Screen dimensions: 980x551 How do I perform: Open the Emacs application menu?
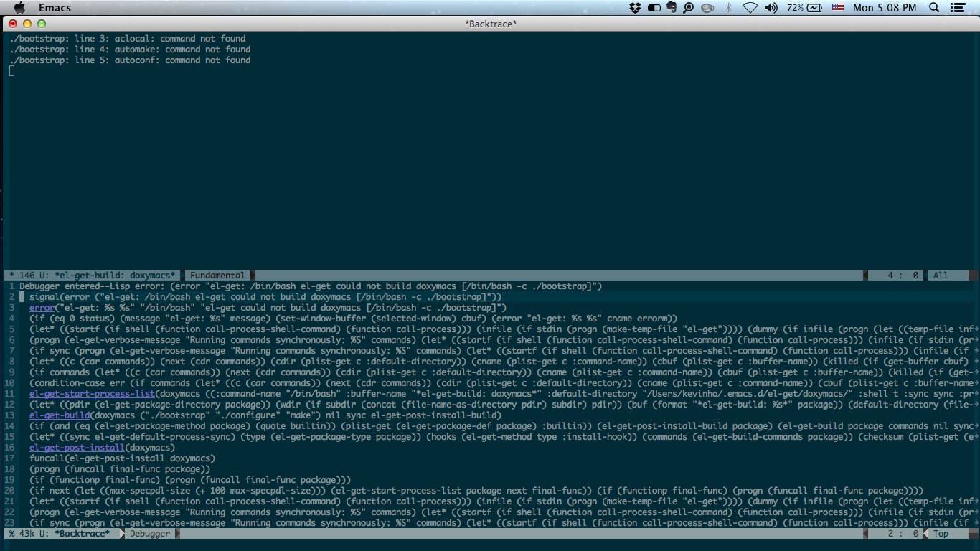pos(55,7)
